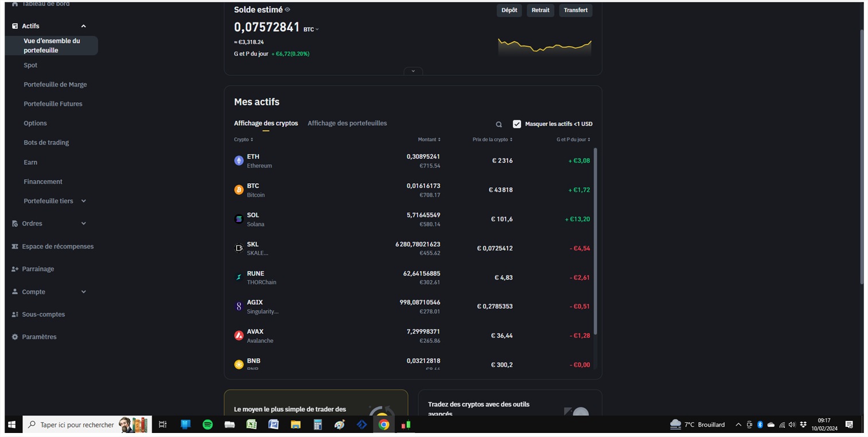Open the Dropbox tray icon
The height and width of the screenshot is (437, 868).
point(803,425)
